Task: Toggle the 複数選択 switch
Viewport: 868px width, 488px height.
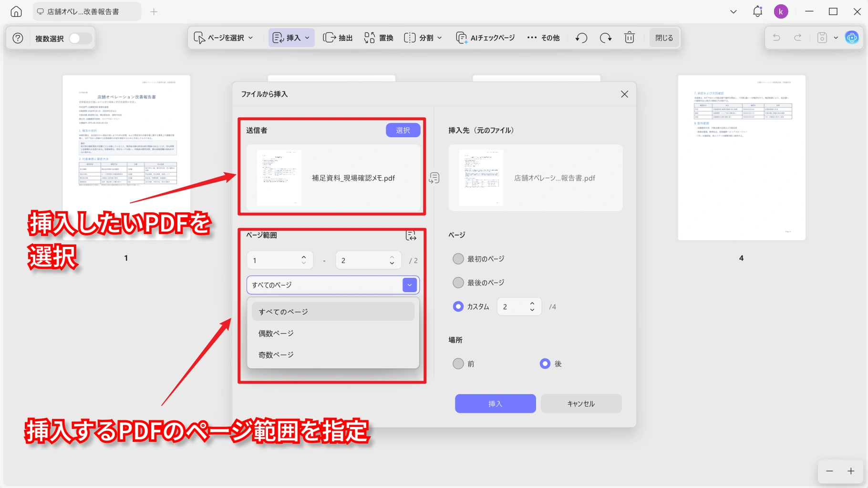Action: pos(80,38)
